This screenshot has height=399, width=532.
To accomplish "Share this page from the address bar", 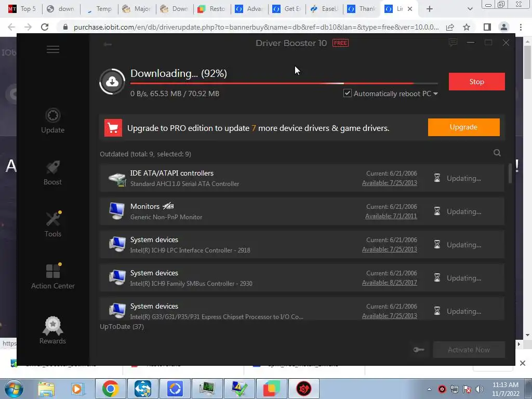I will 450,27.
